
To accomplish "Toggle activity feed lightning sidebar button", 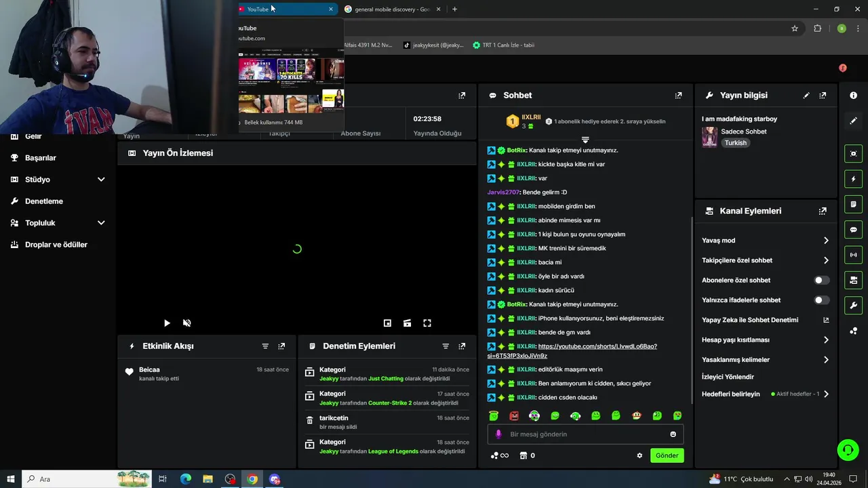I will pyautogui.click(x=853, y=179).
